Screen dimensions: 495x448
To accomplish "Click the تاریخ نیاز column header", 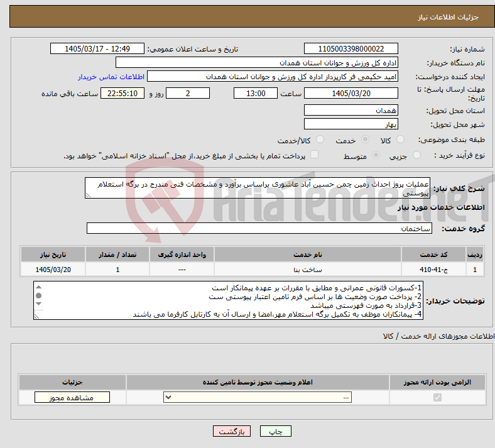I will [x=53, y=254].
